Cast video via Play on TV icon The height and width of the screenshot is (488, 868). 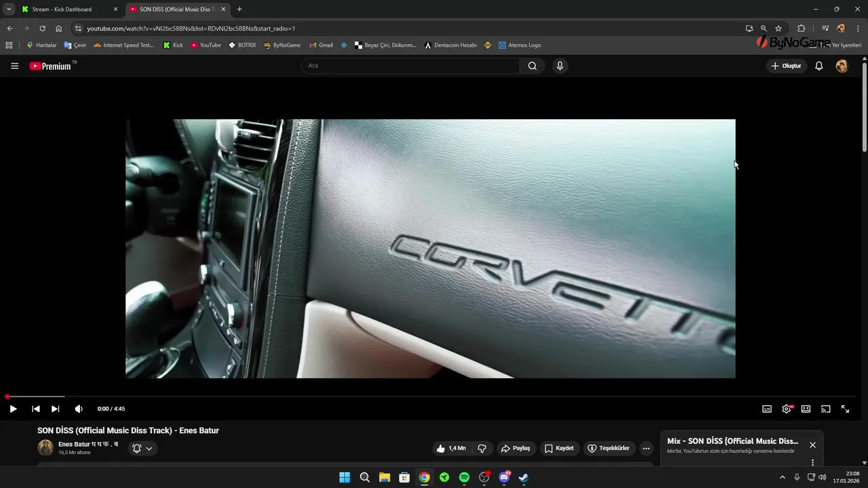(825, 409)
